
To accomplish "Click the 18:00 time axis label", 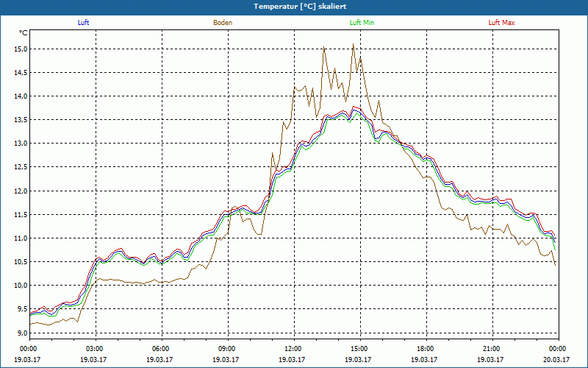I will coord(426,348).
